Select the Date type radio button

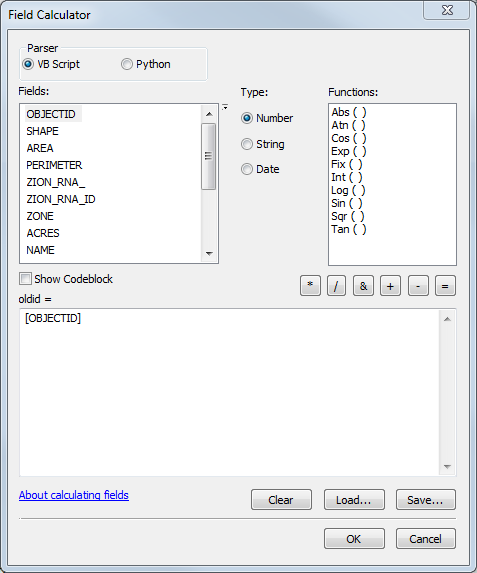[260, 169]
